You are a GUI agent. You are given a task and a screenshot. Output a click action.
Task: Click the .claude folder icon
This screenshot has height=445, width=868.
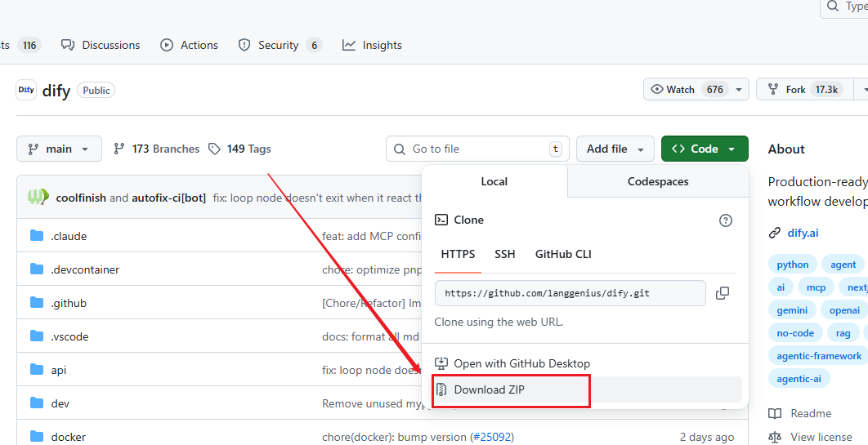pos(37,235)
